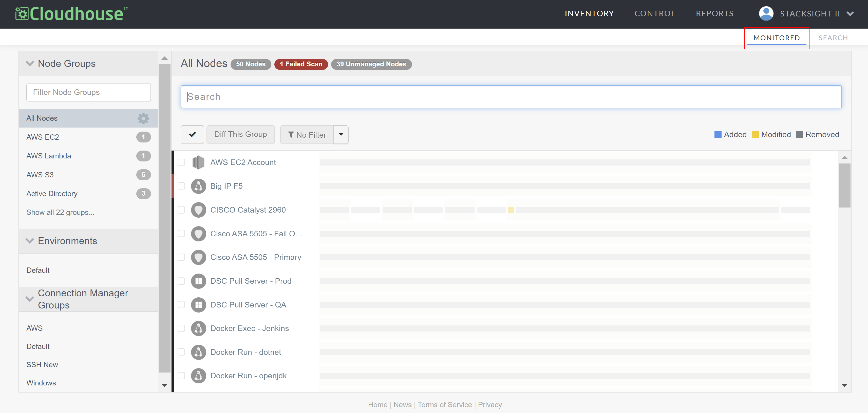This screenshot has height=413, width=868.
Task: Click the AWS EC2 Account node icon
Action: coord(198,162)
